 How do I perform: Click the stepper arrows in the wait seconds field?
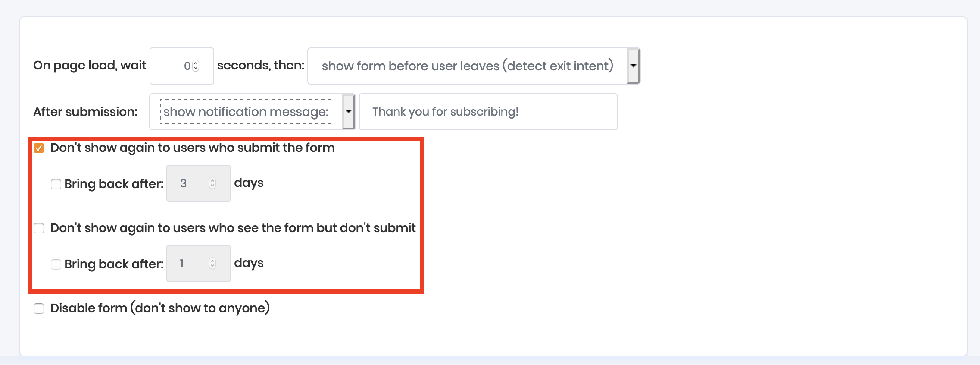(x=196, y=66)
